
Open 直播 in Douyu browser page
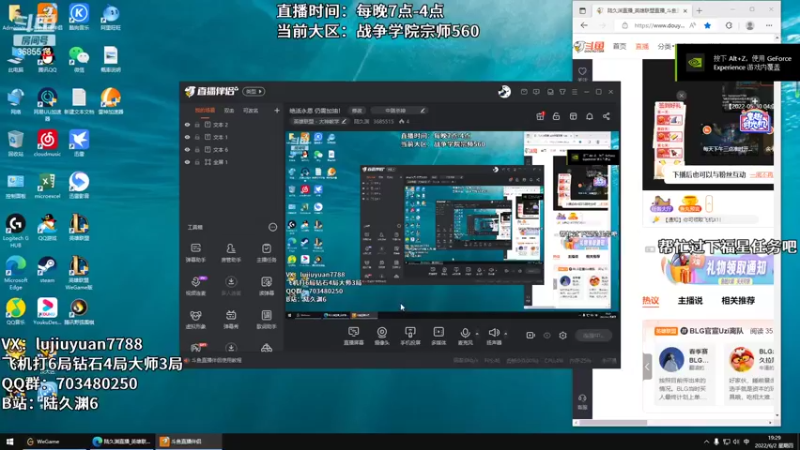click(642, 46)
